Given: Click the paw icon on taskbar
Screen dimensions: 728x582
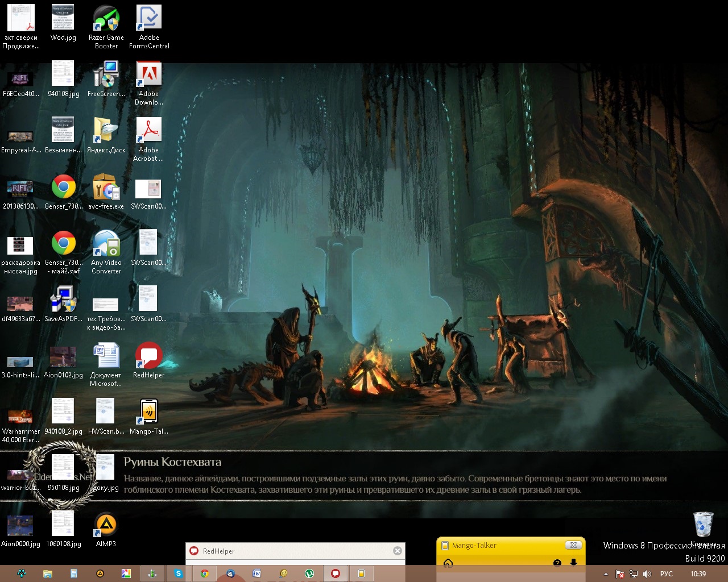Looking at the screenshot, I should (22, 573).
